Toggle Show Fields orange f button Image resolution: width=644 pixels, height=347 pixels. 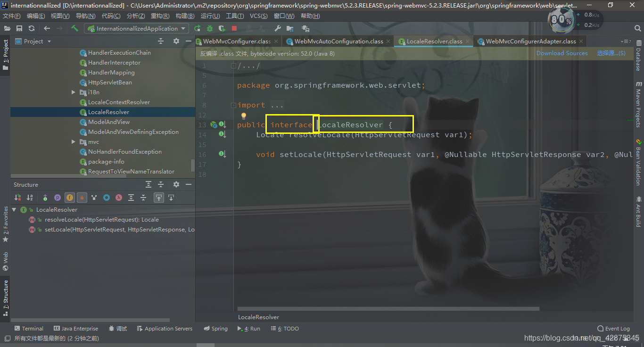(x=70, y=198)
